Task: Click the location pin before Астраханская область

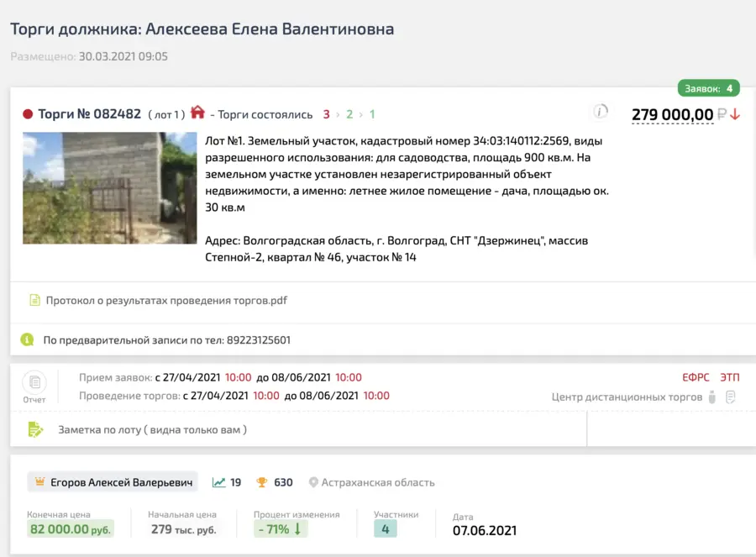Action: pyautogui.click(x=313, y=482)
